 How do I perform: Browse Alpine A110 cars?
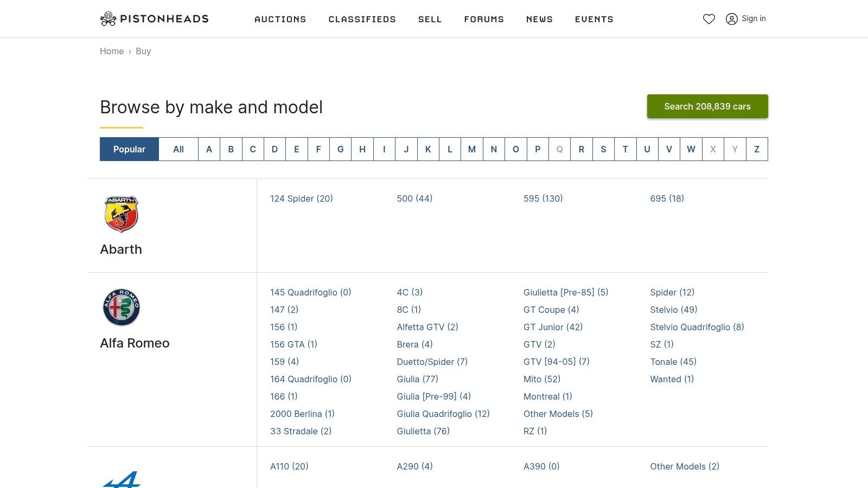point(289,466)
